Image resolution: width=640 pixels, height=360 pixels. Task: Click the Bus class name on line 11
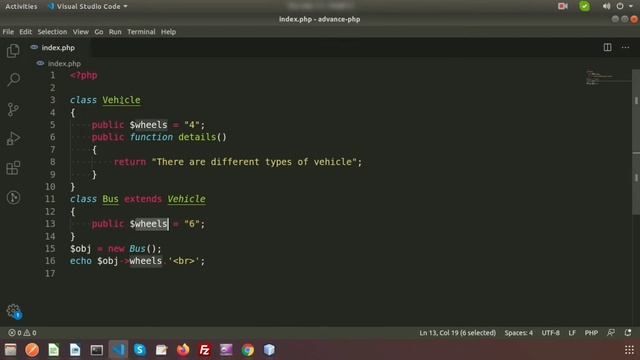click(x=110, y=199)
